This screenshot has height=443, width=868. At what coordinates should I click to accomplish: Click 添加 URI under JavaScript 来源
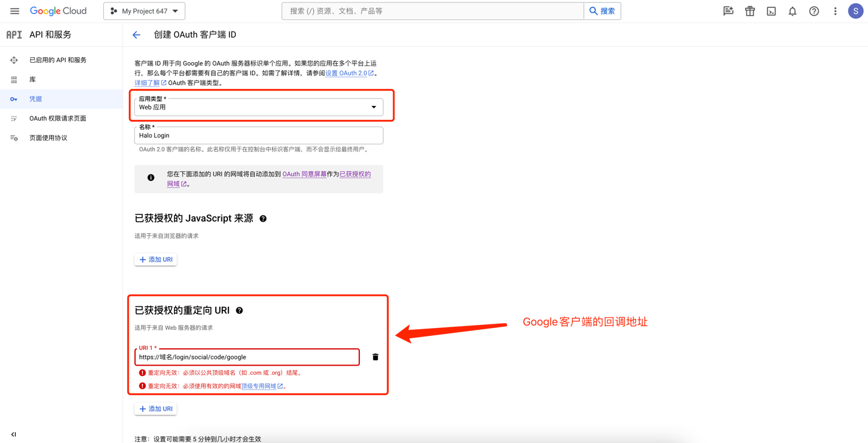(x=156, y=259)
